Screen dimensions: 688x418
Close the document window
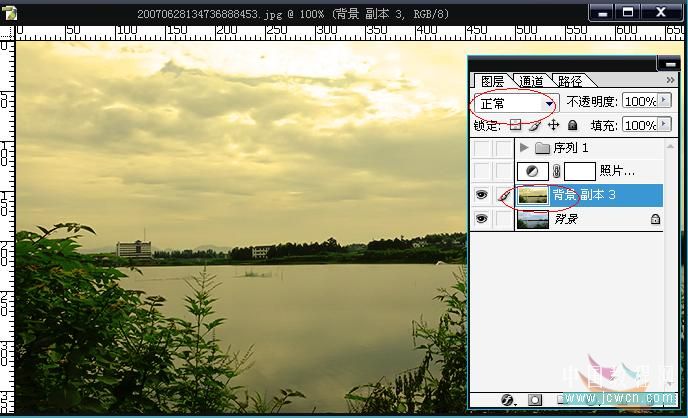pyautogui.click(x=661, y=13)
